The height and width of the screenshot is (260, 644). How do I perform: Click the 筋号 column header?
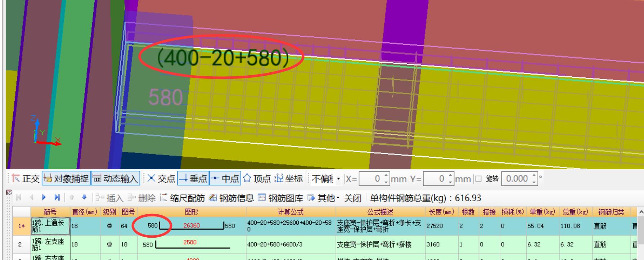click(x=50, y=212)
